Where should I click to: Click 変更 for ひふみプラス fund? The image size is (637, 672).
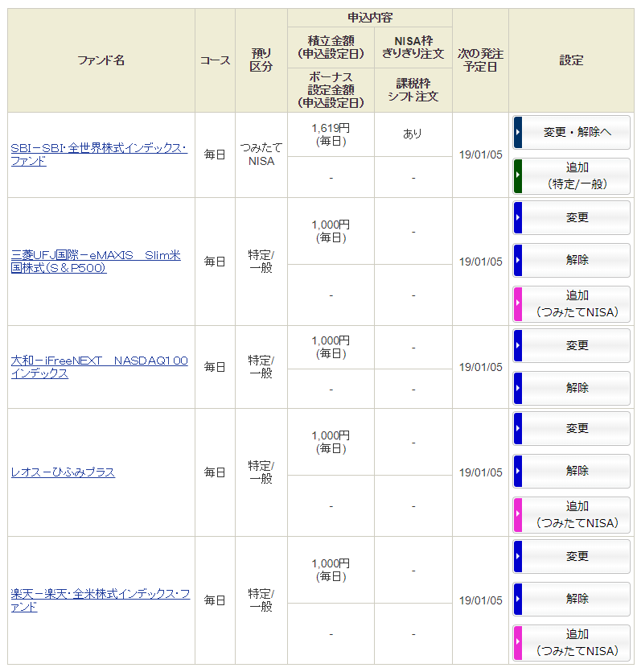click(x=572, y=429)
